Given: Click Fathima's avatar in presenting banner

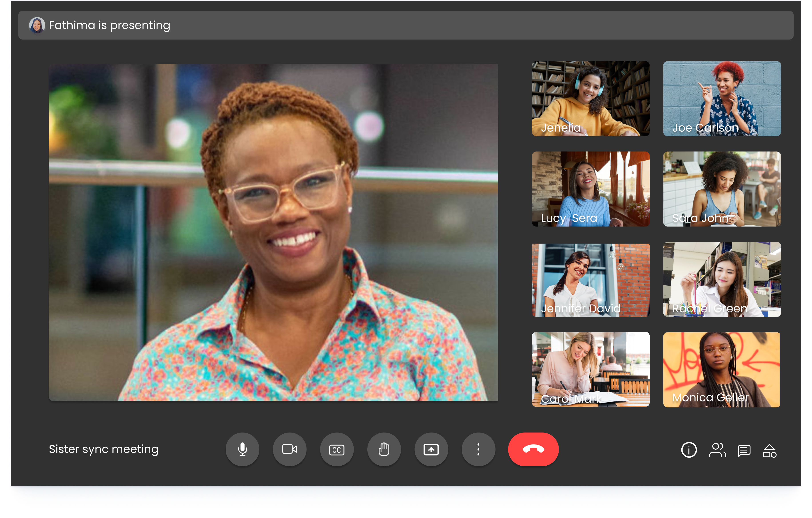Looking at the screenshot, I should pos(37,25).
